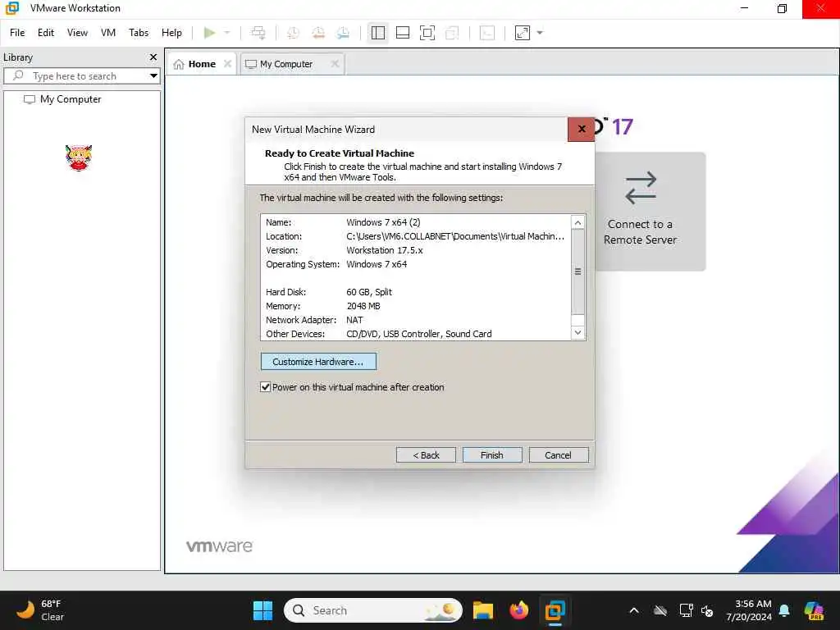Image resolution: width=840 pixels, height=630 pixels.
Task: Click the settings list scrollbar thumb
Action: pyautogui.click(x=577, y=272)
